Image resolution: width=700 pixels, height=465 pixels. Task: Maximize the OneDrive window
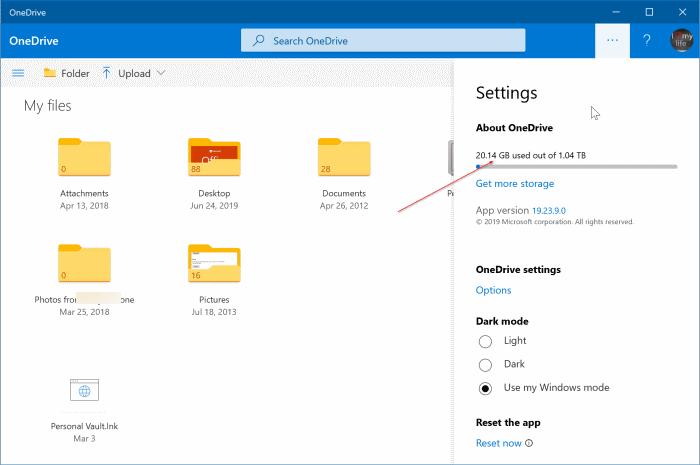pyautogui.click(x=650, y=12)
